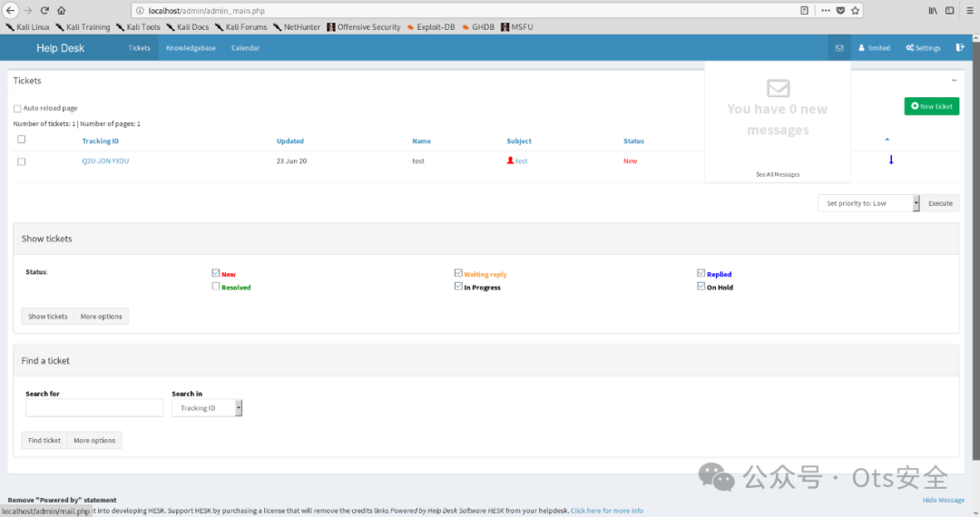Open Click here for more info link

click(x=606, y=511)
